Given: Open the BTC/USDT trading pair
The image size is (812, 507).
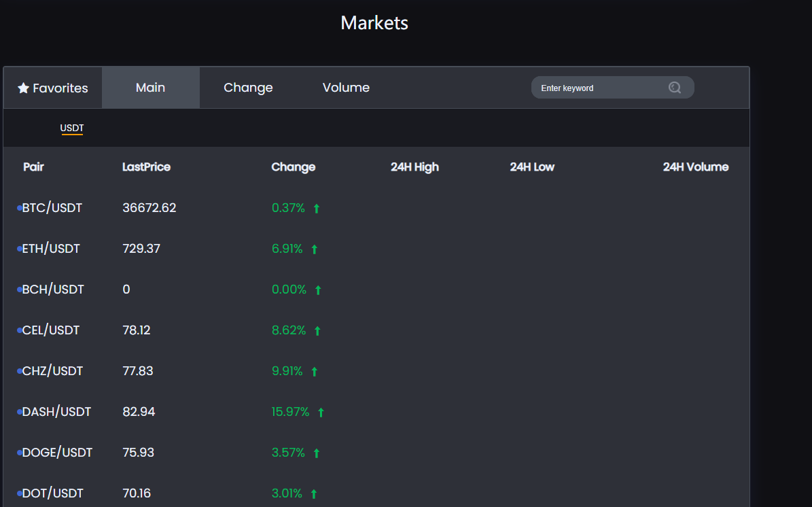Looking at the screenshot, I should point(52,208).
